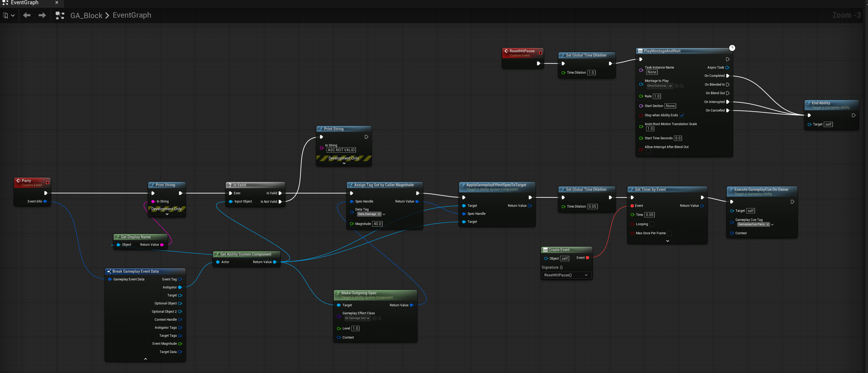Screen dimensions: 868x373
Task: Open the bookmarks menu icon
Action: point(9,15)
